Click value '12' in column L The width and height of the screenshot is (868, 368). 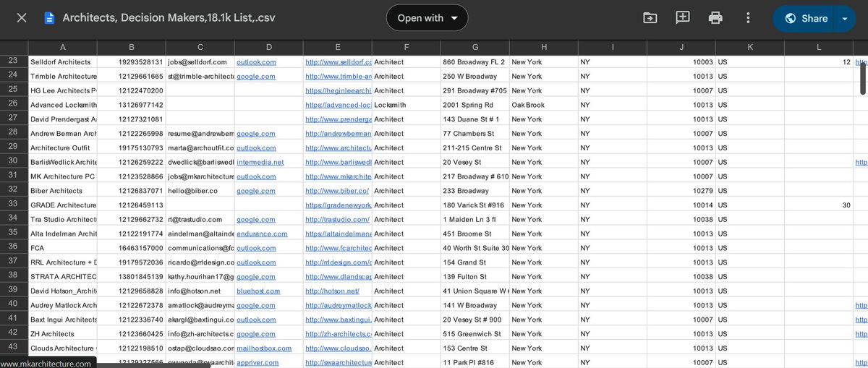pos(818,62)
